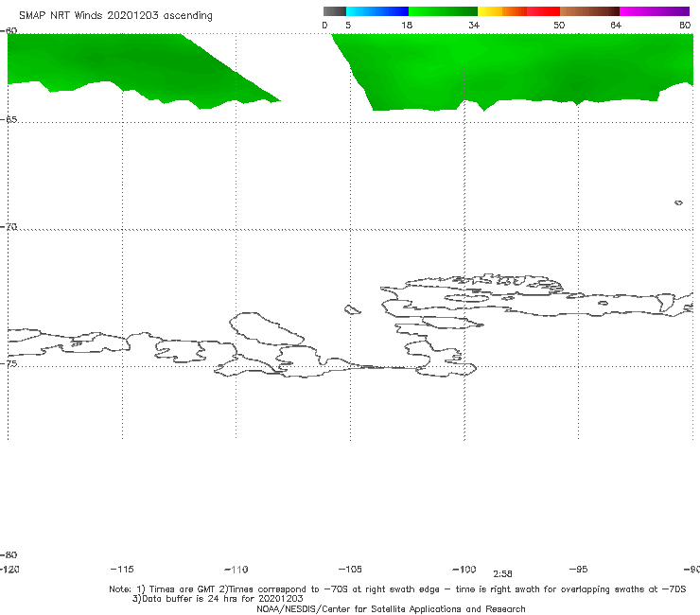Click the latitude label '-75'

9,363
